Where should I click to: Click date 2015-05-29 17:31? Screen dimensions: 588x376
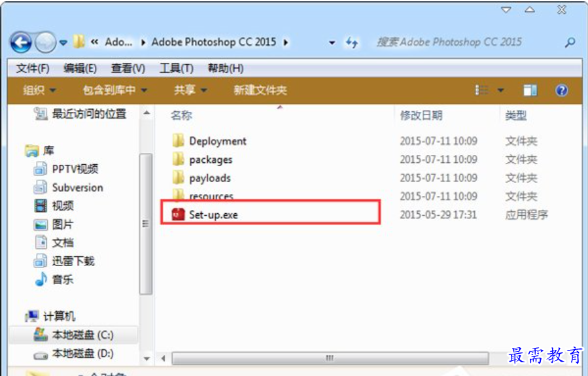(x=438, y=214)
